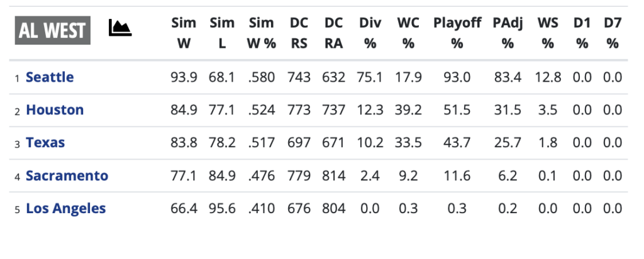644x259 pixels.
Task: Click the AL WEST division label
Action: (53, 30)
